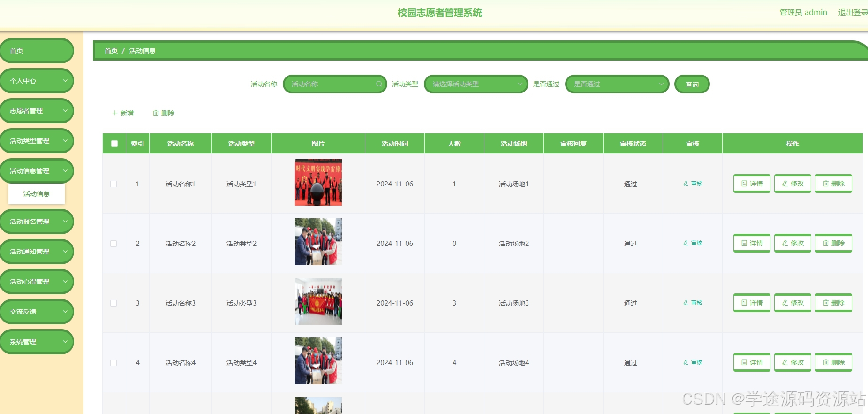Viewport: 868px width, 414px height.
Task: Delete the 活动名称4 row
Action: [833, 362]
